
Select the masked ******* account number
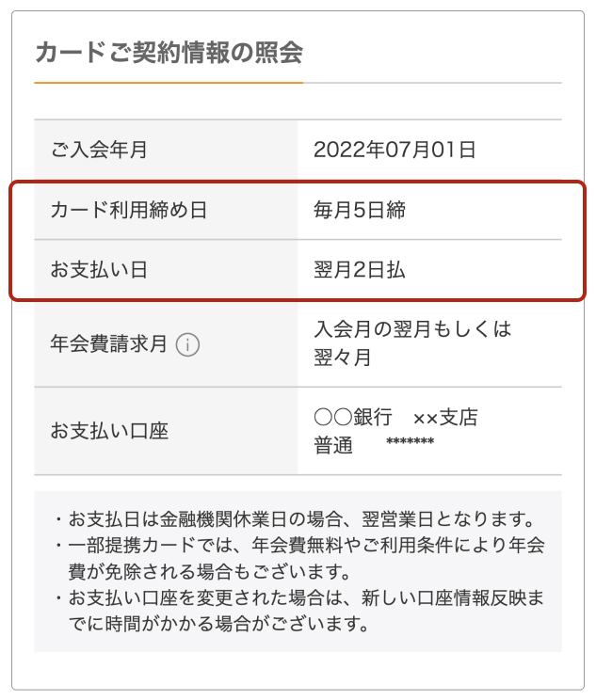click(410, 444)
